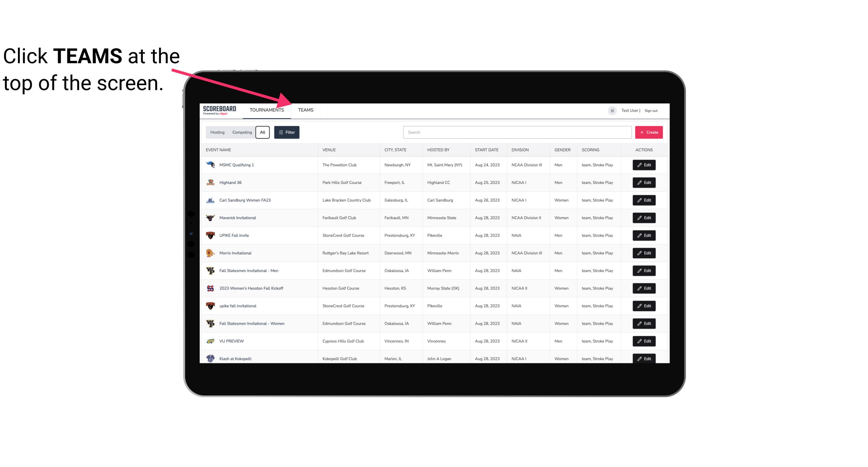Click the START DATE column header
Screen dimensions: 868x467
tap(486, 149)
